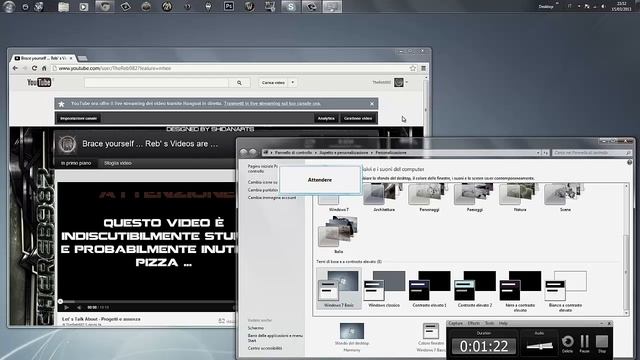Viewport: 640px width, 360px height.
Task: Click the Desktop toolbar label in taskbar
Action: coord(546,7)
